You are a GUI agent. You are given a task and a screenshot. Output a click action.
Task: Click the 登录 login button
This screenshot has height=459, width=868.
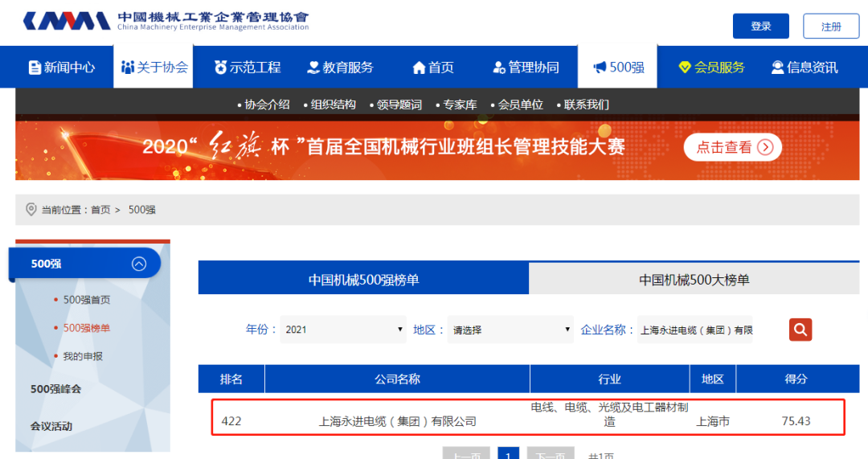pyautogui.click(x=760, y=27)
